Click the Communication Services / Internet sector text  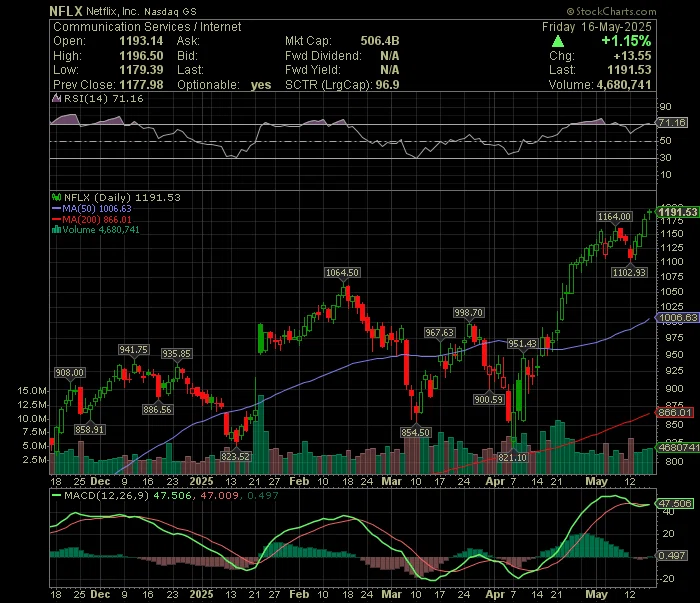pyautogui.click(x=147, y=27)
